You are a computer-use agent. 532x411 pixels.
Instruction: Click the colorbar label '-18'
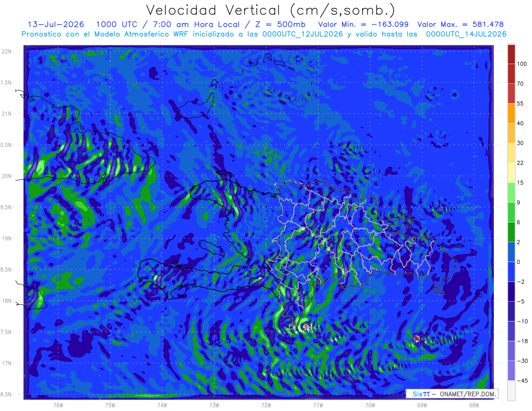click(522, 341)
